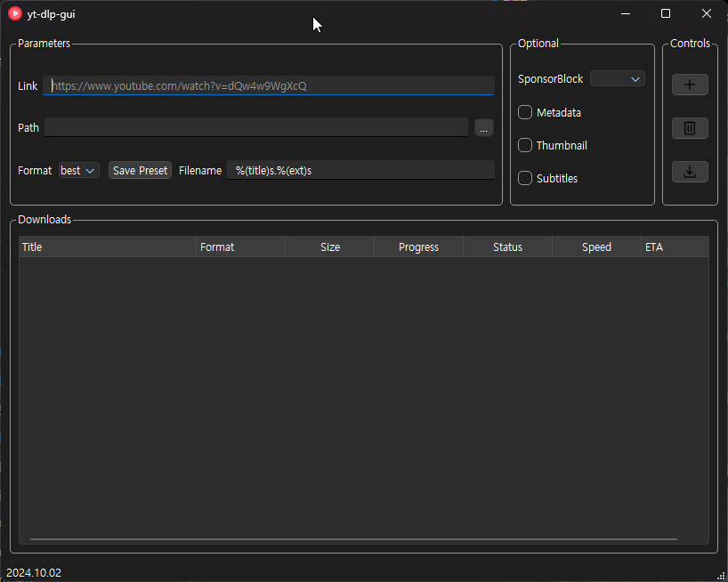
Task: Click into the Path field
Action: (x=255, y=127)
